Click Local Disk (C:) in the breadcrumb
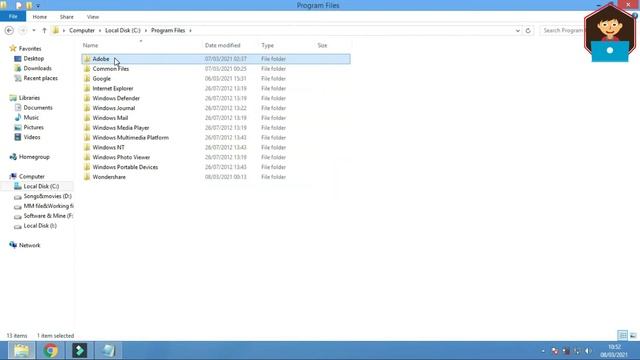Image resolution: width=640 pixels, height=360 pixels. 123,31
